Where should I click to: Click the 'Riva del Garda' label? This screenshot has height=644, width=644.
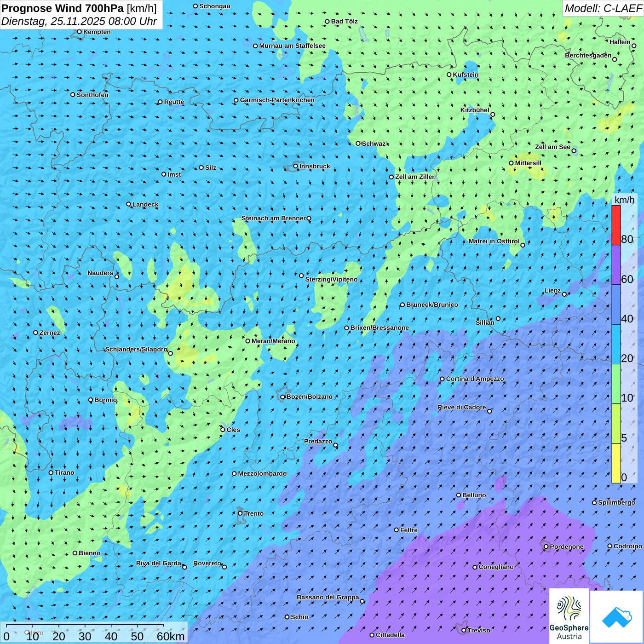coord(158,563)
